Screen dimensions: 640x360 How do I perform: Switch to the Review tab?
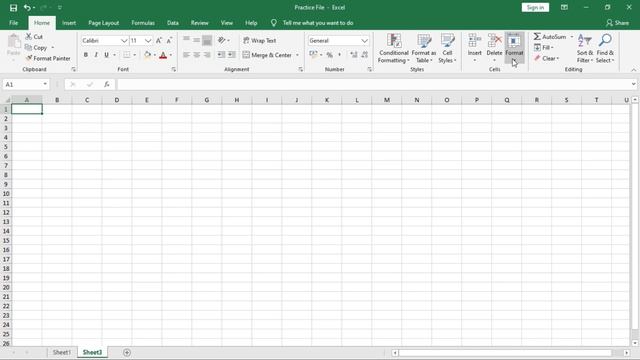[x=200, y=23]
